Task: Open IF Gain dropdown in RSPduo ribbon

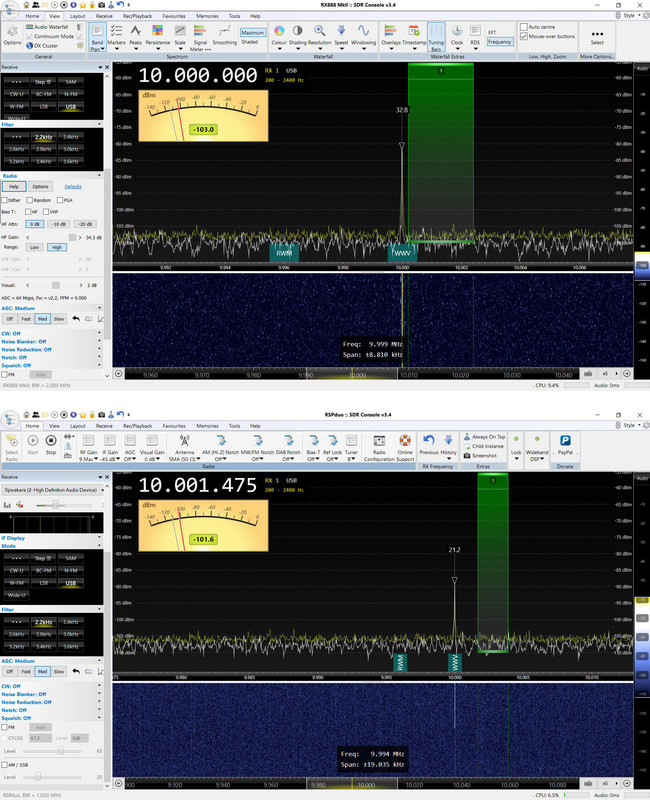Action: tap(110, 447)
